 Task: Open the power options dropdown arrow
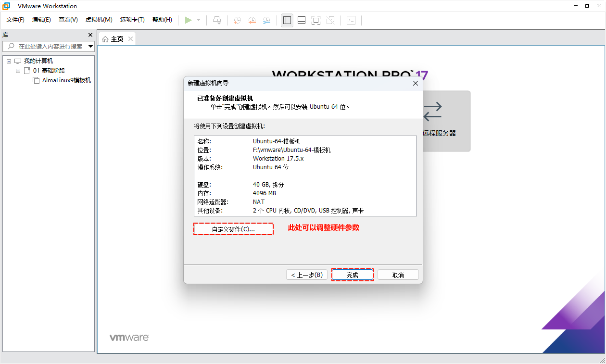pyautogui.click(x=199, y=20)
